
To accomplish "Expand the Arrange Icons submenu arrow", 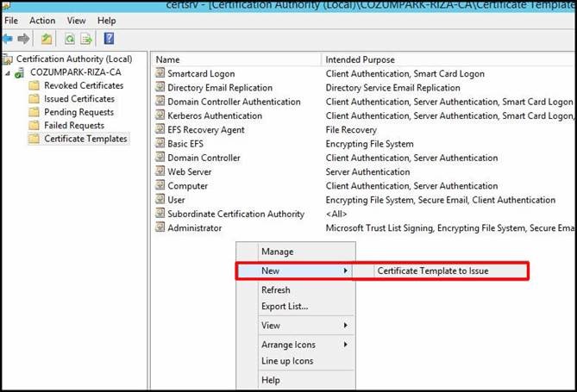I will 345,345.
